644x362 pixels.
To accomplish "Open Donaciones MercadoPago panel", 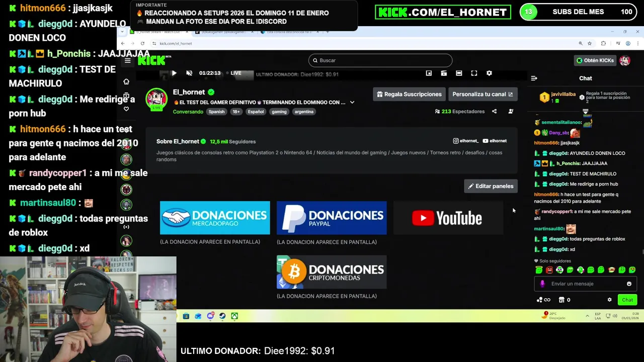I will pyautogui.click(x=215, y=218).
